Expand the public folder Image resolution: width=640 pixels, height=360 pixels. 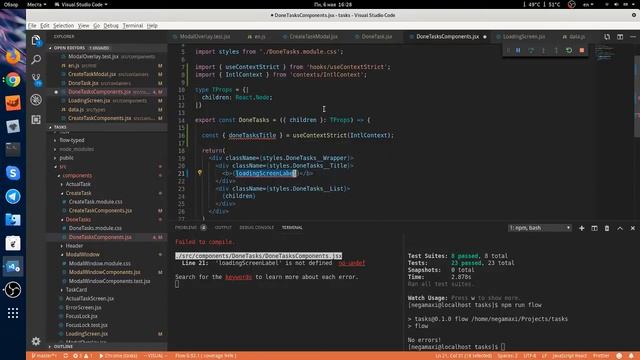pos(67,158)
